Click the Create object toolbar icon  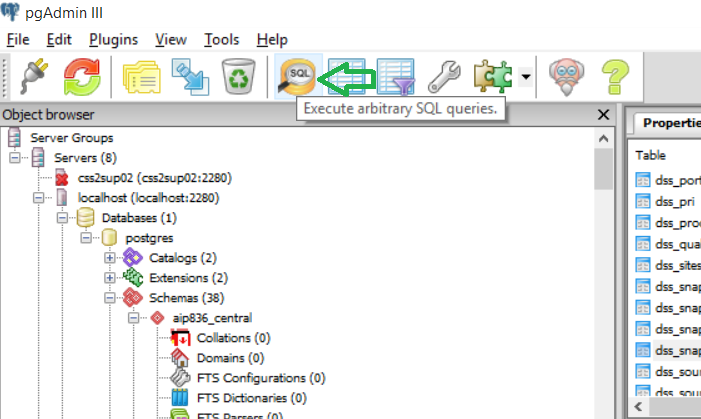[190, 76]
